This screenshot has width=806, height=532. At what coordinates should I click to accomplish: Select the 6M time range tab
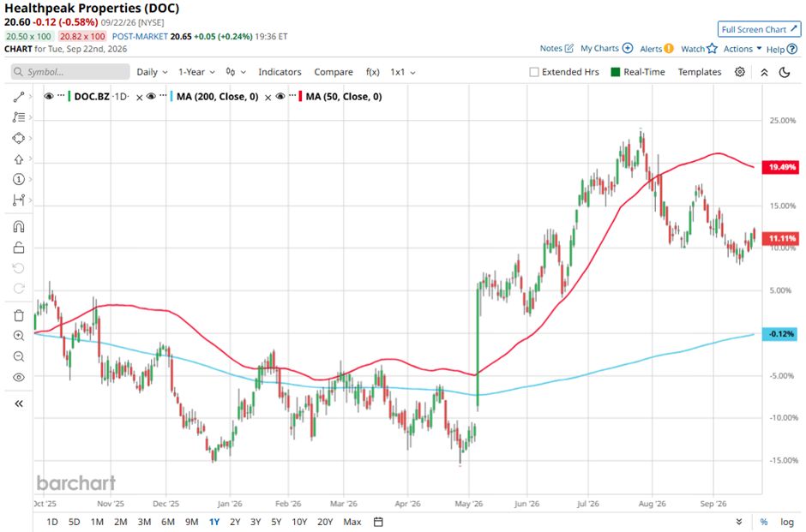pyautogui.click(x=168, y=522)
